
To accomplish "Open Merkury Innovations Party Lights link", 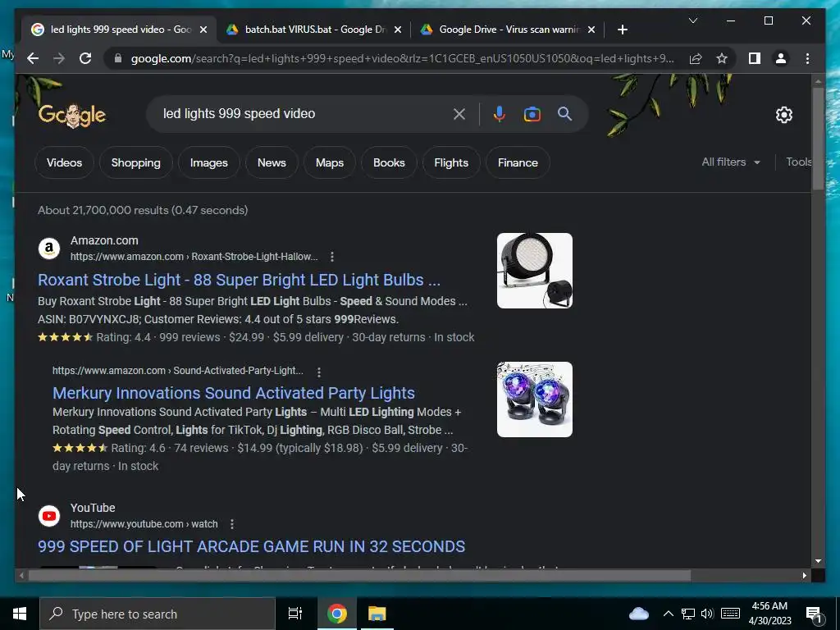I will (234, 393).
